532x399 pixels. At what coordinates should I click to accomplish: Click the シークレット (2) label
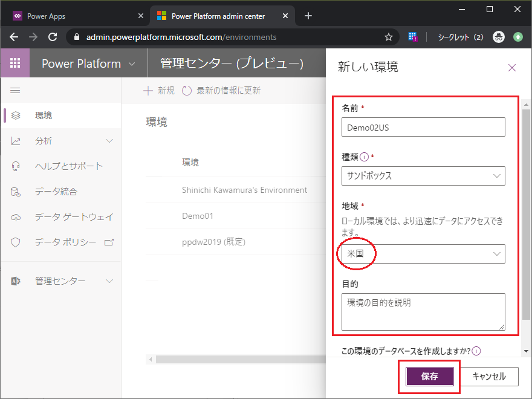[x=461, y=37]
